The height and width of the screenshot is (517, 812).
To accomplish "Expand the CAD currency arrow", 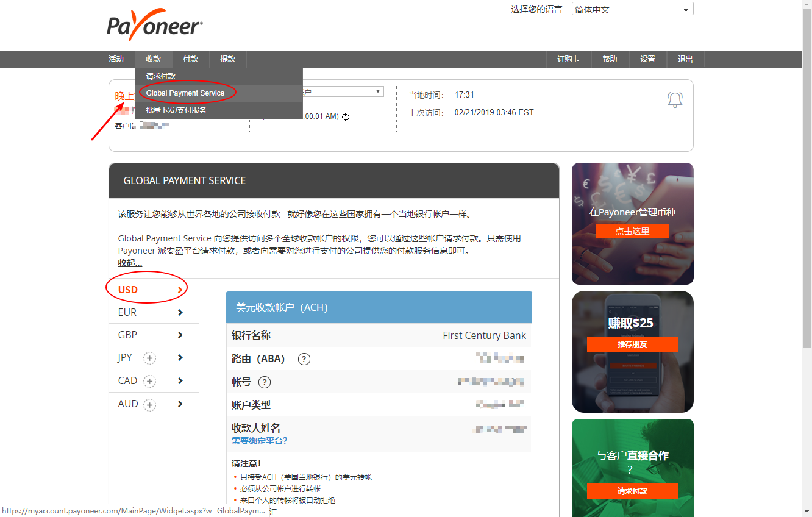I will pos(180,381).
